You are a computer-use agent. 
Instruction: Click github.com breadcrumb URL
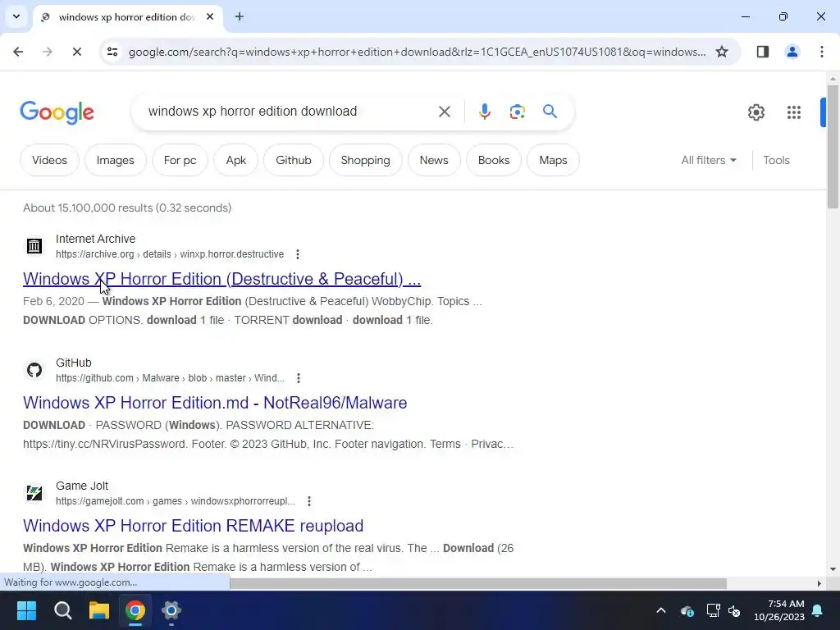(x=170, y=378)
